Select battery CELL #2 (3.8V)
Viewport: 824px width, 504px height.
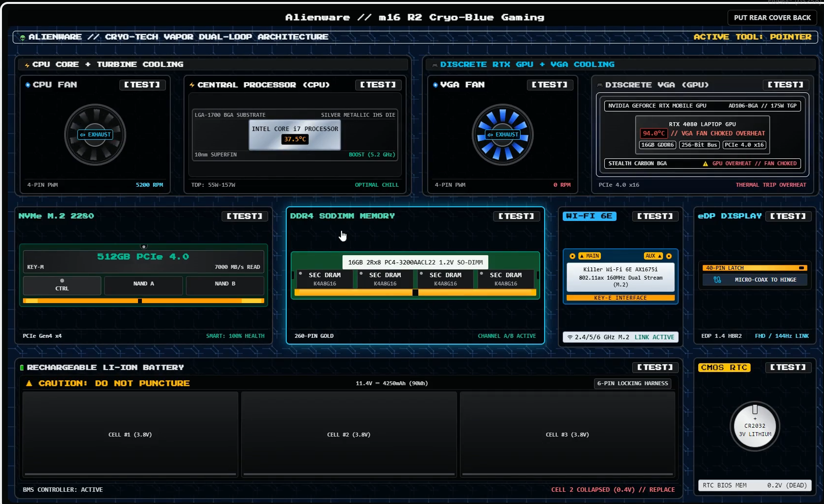tap(349, 435)
